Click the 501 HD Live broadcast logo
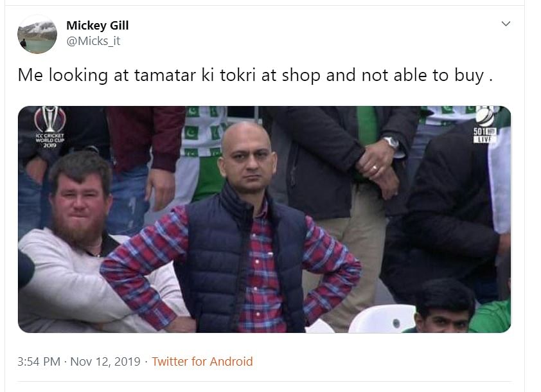Viewport: 541px width, 392px height. click(485, 125)
